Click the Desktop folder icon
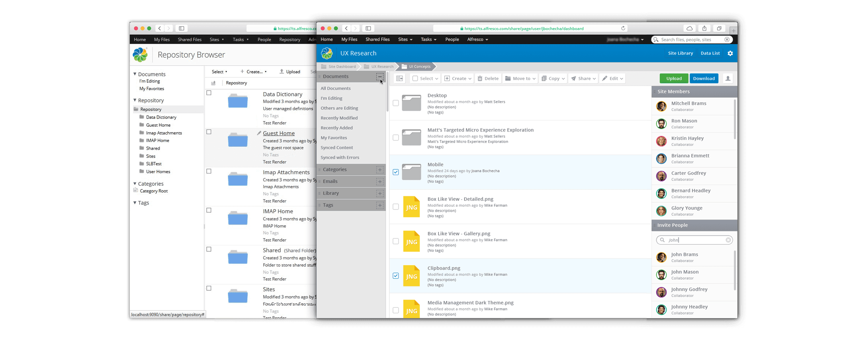 [411, 103]
